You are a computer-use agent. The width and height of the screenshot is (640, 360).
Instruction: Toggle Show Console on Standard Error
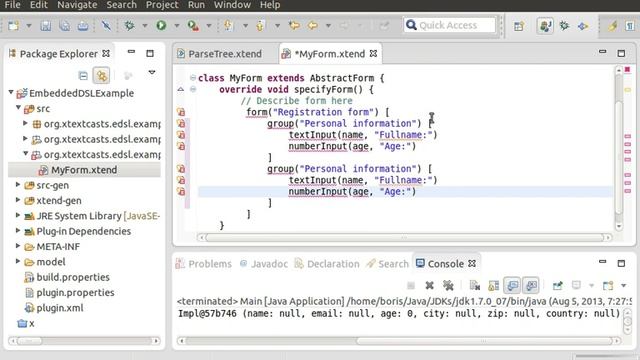[531, 285]
